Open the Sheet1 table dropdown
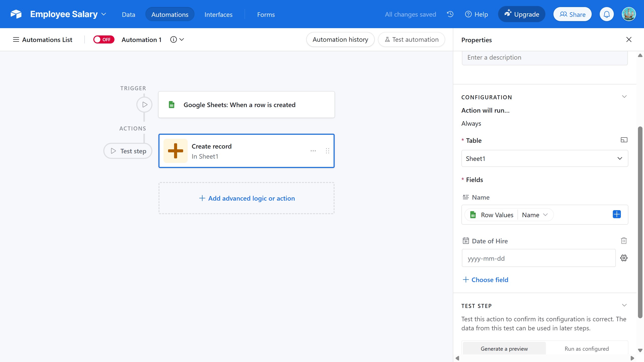The height and width of the screenshot is (362, 644). click(x=545, y=158)
